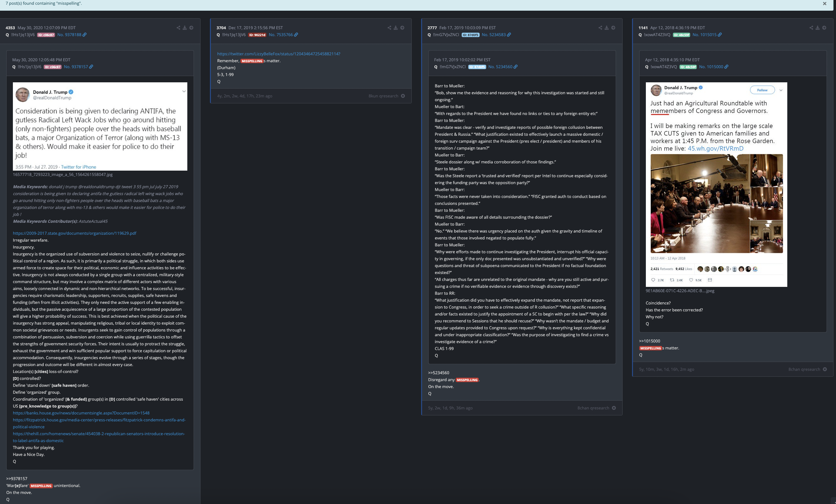Screen dimensions: 836x504
Task: Open link No. 9378157 in quoted post
Action: click(x=78, y=67)
